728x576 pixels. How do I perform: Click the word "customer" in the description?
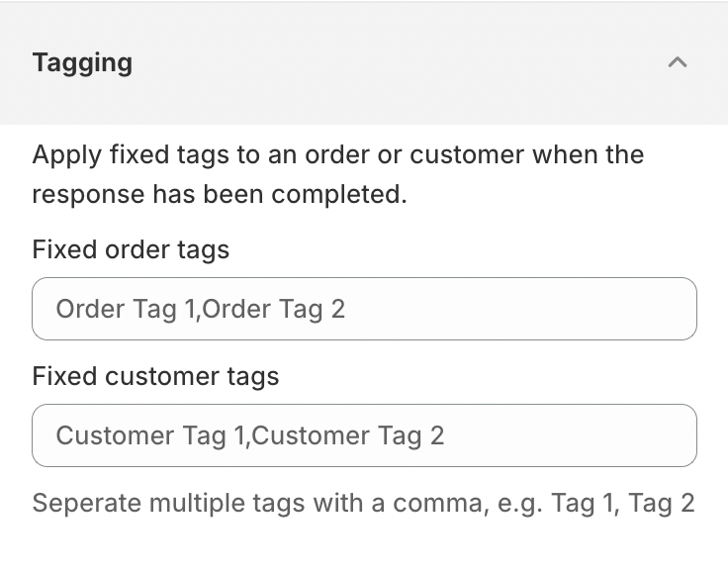[x=466, y=155]
